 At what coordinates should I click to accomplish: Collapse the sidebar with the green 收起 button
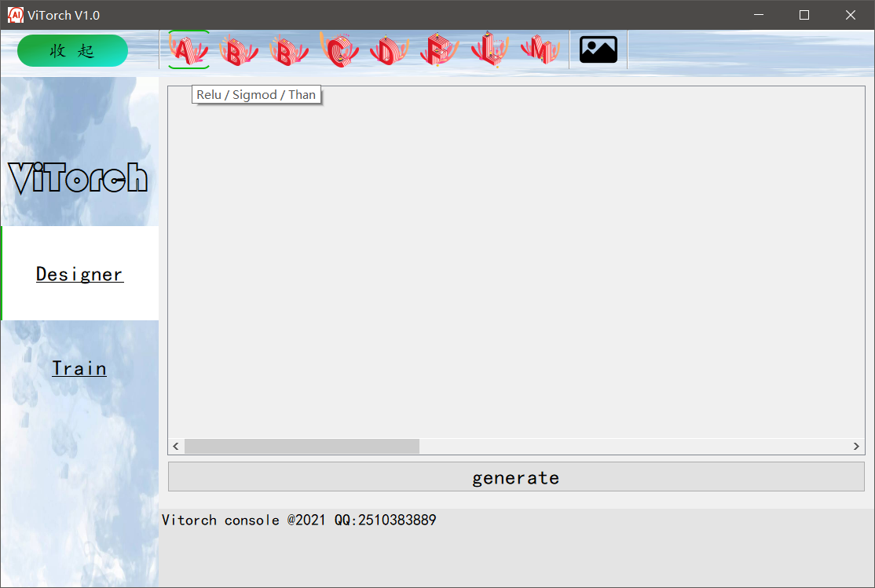coord(72,51)
